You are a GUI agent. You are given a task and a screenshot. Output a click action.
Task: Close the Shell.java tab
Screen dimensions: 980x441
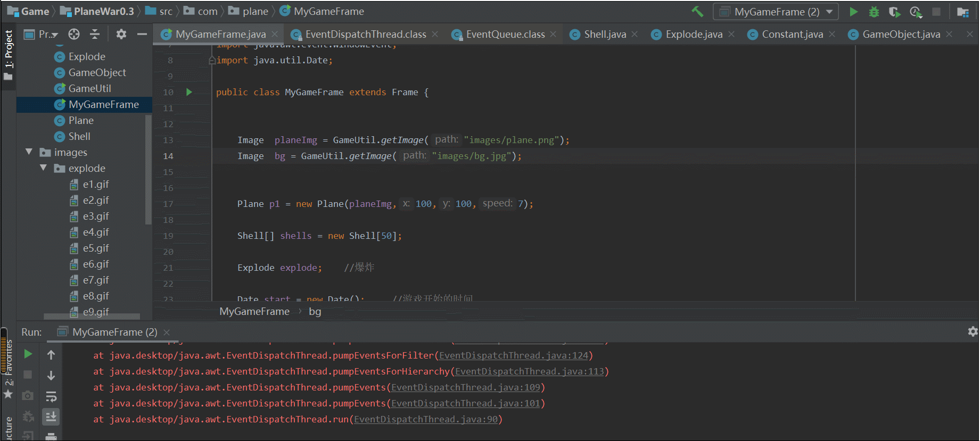click(x=635, y=34)
